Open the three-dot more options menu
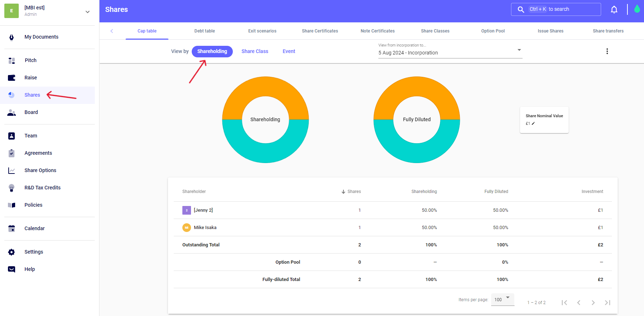This screenshot has height=316, width=644. 607,51
